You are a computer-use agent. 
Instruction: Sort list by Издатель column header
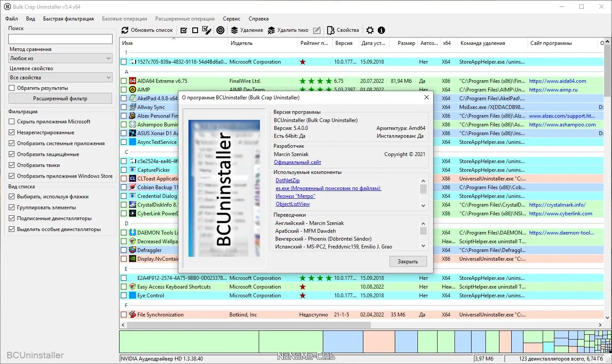click(263, 43)
